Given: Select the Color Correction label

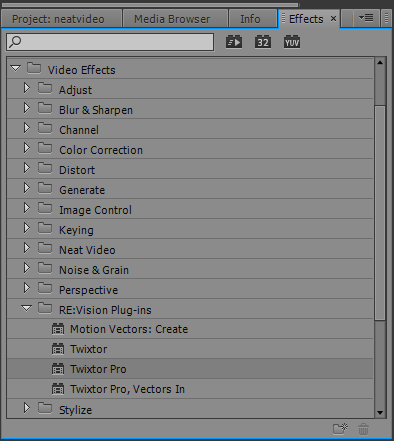Looking at the screenshot, I should 101,150.
